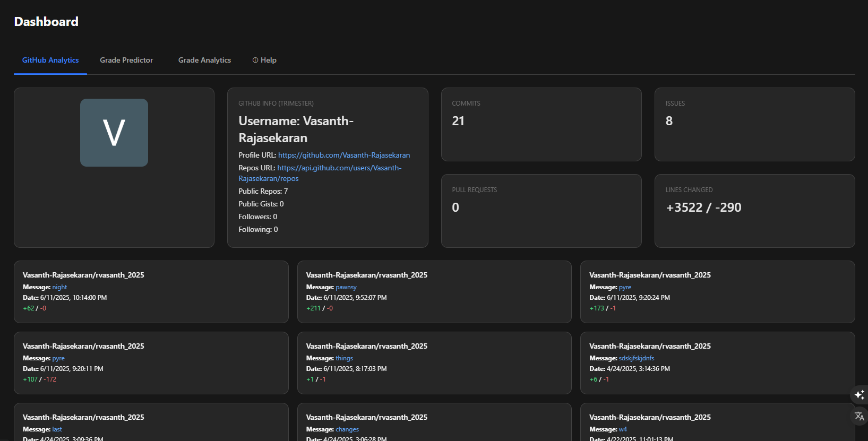Click the Issues count 8
Screen dimensions: 868x441
(x=669, y=121)
